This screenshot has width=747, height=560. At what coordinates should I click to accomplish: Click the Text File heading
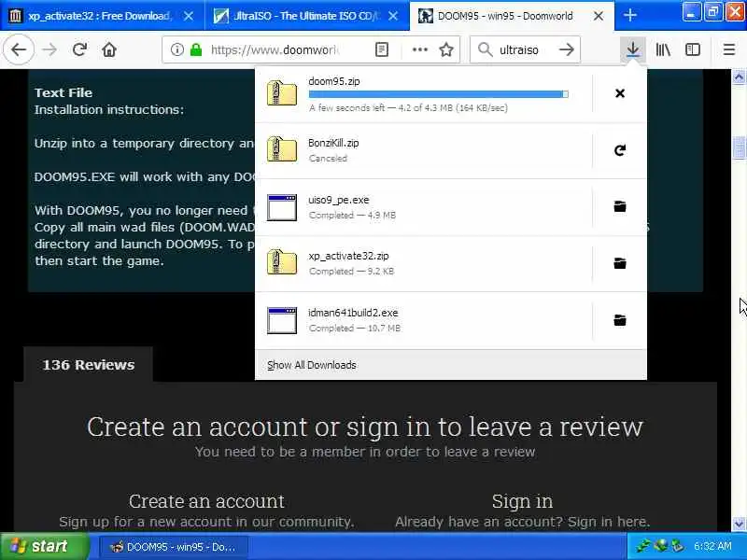pyautogui.click(x=63, y=92)
